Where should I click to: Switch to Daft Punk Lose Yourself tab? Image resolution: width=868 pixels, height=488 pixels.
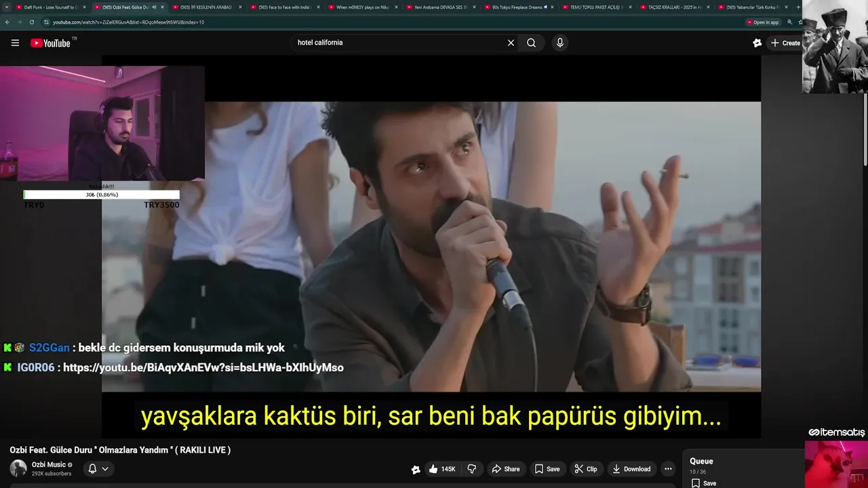pyautogui.click(x=51, y=7)
